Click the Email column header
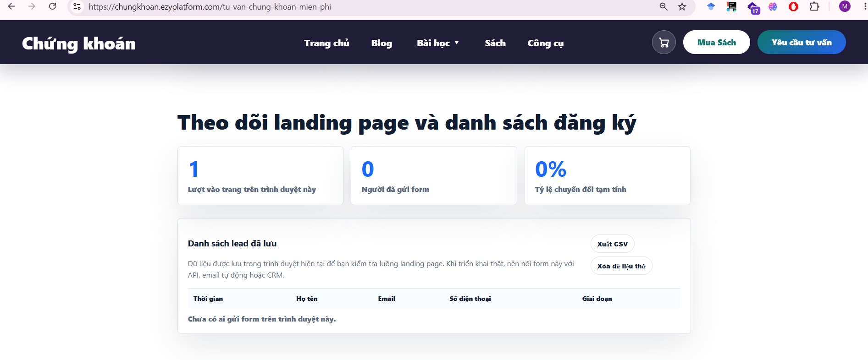 (x=387, y=299)
